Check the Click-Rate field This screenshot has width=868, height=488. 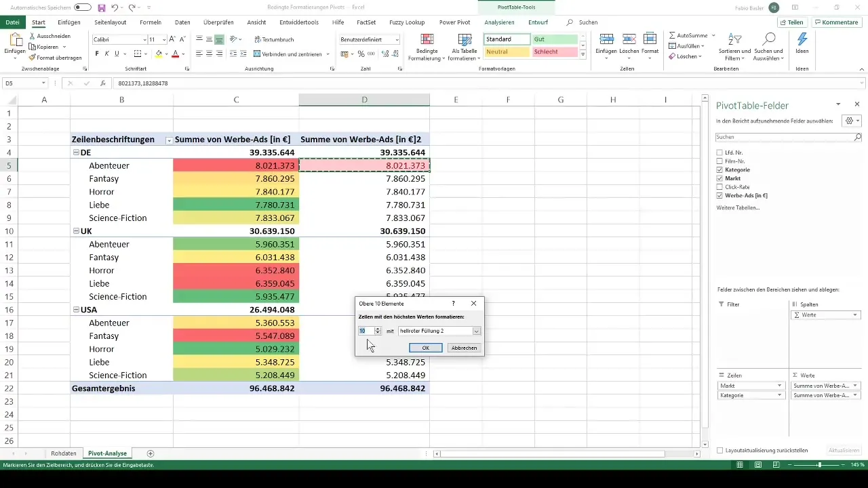coord(719,186)
